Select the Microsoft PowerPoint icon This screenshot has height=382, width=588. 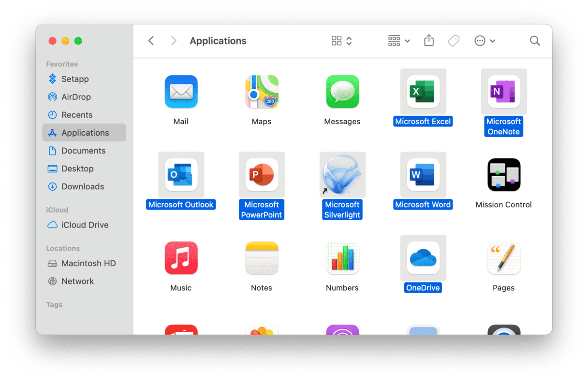pos(262,175)
